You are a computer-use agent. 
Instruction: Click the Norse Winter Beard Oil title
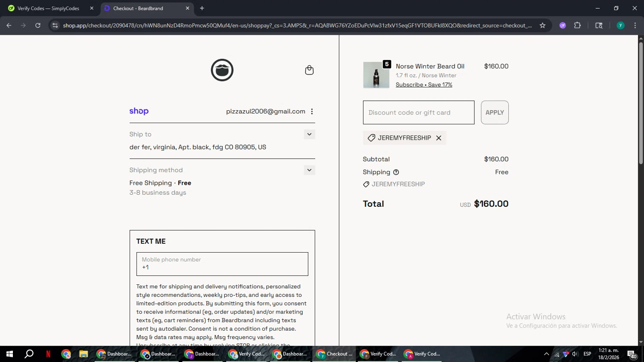[x=430, y=66]
